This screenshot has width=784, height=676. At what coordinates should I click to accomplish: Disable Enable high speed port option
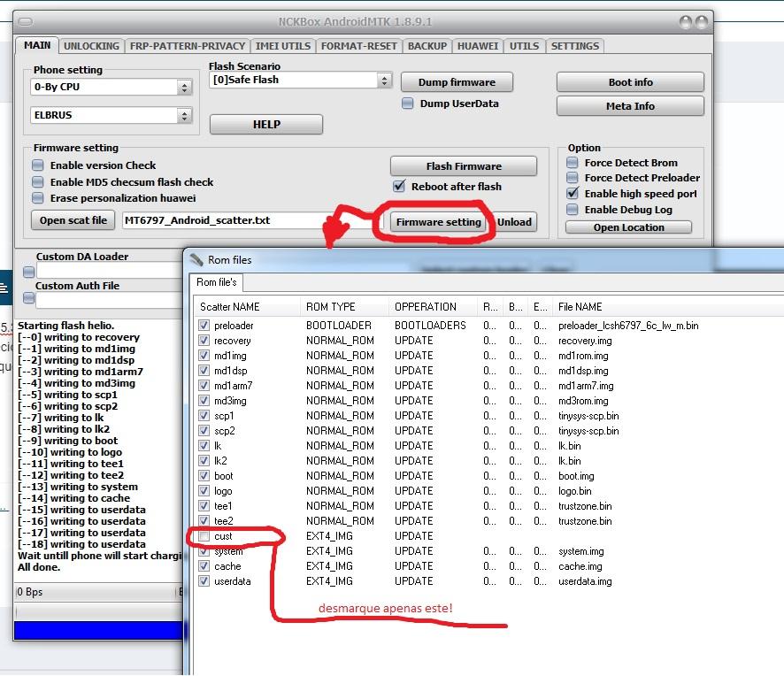click(x=573, y=194)
